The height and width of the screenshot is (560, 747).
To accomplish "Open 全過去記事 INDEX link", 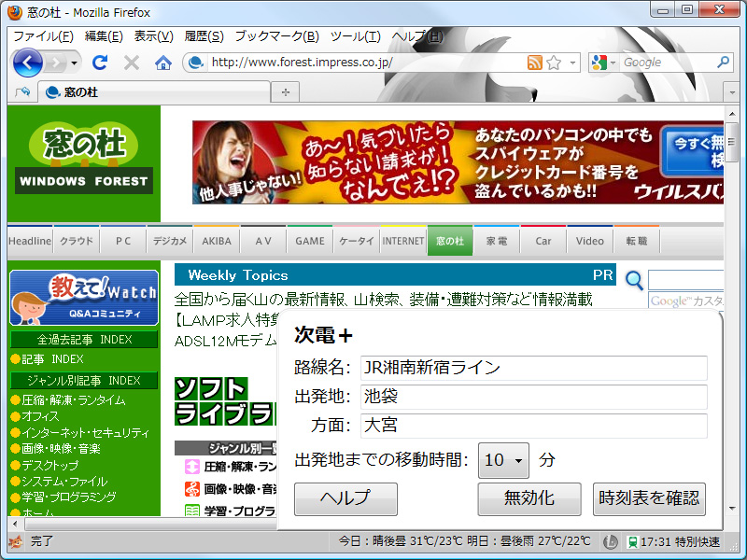I will point(84,340).
